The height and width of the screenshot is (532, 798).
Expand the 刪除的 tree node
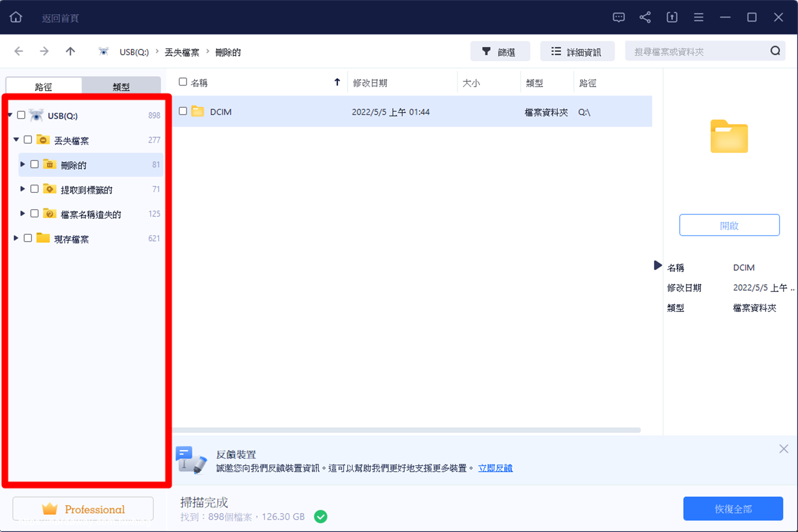(x=22, y=164)
